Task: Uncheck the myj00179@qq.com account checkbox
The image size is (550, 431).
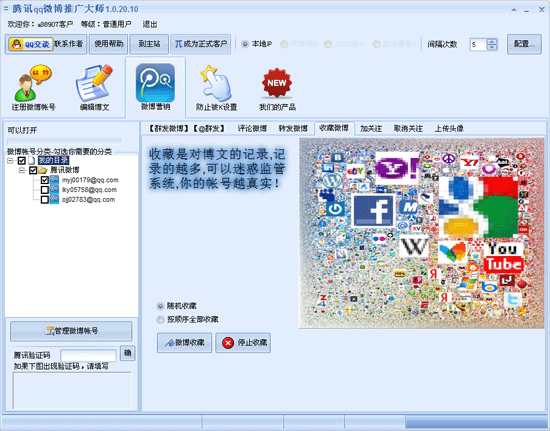Action: (45, 180)
